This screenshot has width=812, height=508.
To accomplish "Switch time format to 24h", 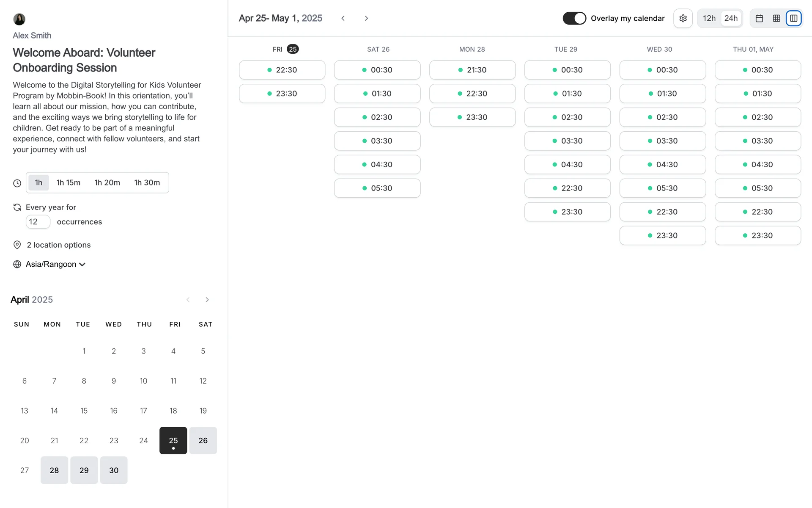I will click(x=731, y=18).
